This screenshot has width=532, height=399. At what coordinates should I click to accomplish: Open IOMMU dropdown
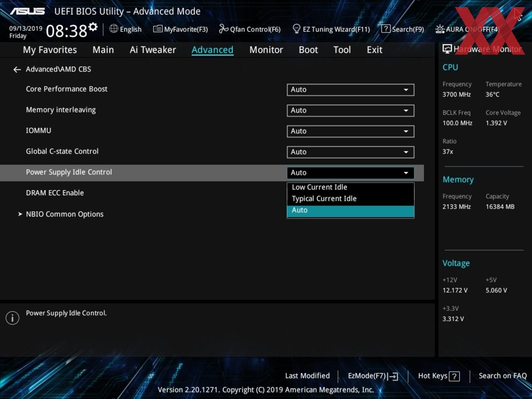tap(350, 131)
